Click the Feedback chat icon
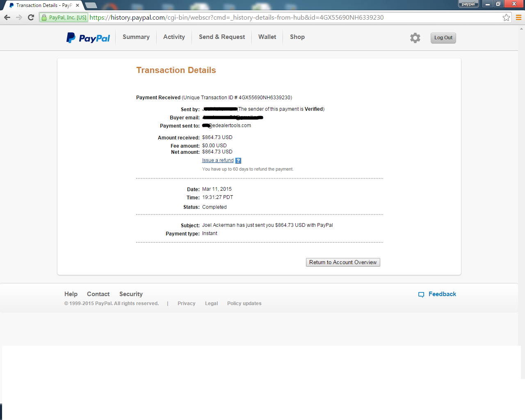The height and width of the screenshot is (420, 525). pos(421,294)
